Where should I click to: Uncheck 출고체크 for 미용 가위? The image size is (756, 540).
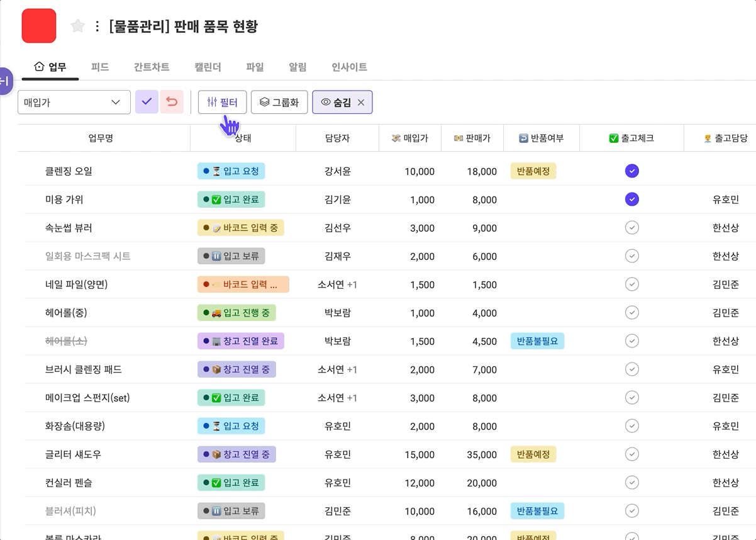[631, 200]
